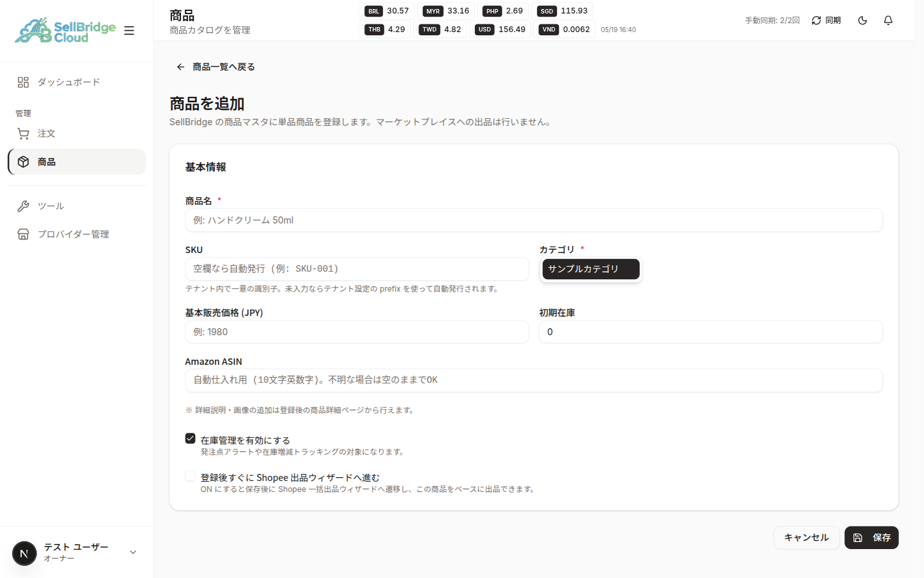Image resolution: width=924 pixels, height=578 pixels.
Task: Open the サンプルカテゴリ category dropdown
Action: click(591, 269)
